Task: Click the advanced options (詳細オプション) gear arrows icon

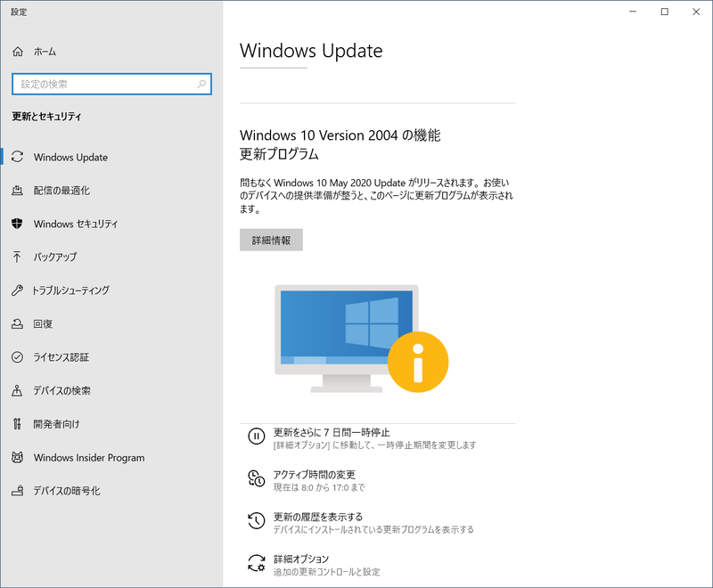Action: point(256,562)
